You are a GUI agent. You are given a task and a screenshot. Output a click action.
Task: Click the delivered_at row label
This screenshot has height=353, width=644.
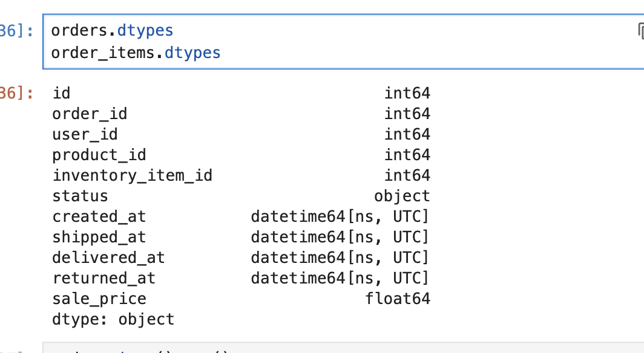[108, 257]
